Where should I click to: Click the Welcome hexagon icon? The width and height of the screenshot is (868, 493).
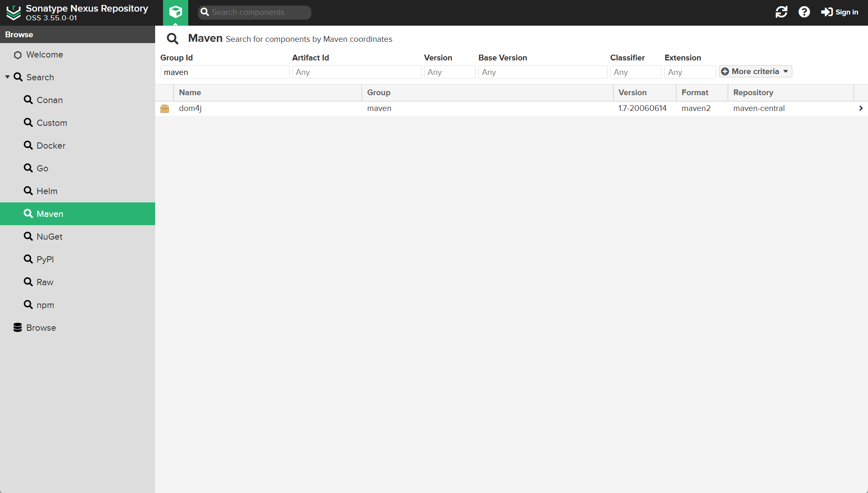point(17,55)
